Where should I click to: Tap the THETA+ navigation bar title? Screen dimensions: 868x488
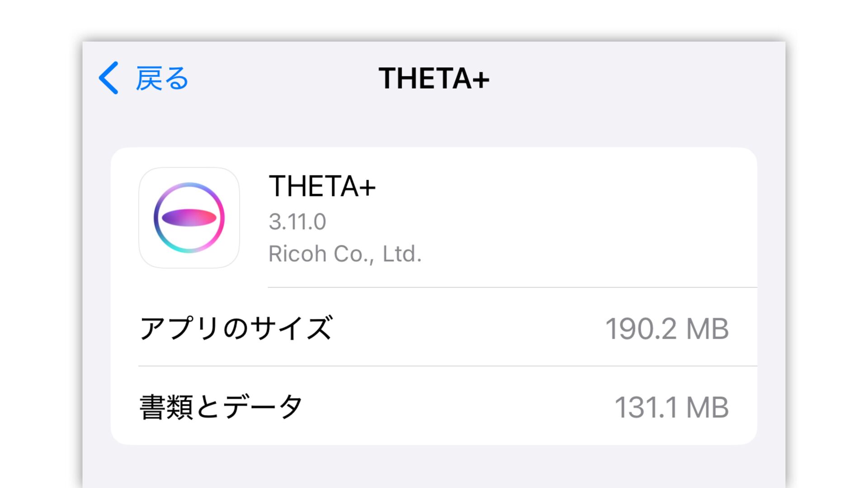pos(434,78)
